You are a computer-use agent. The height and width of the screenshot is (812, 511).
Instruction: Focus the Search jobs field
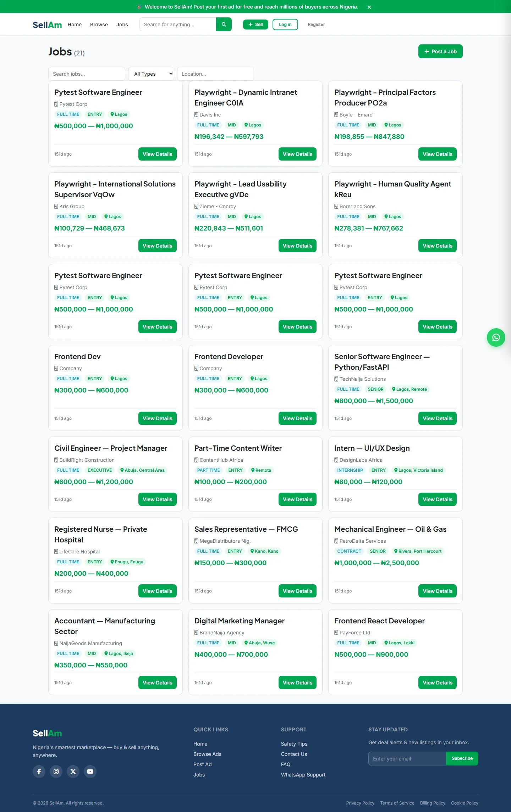[x=87, y=74]
